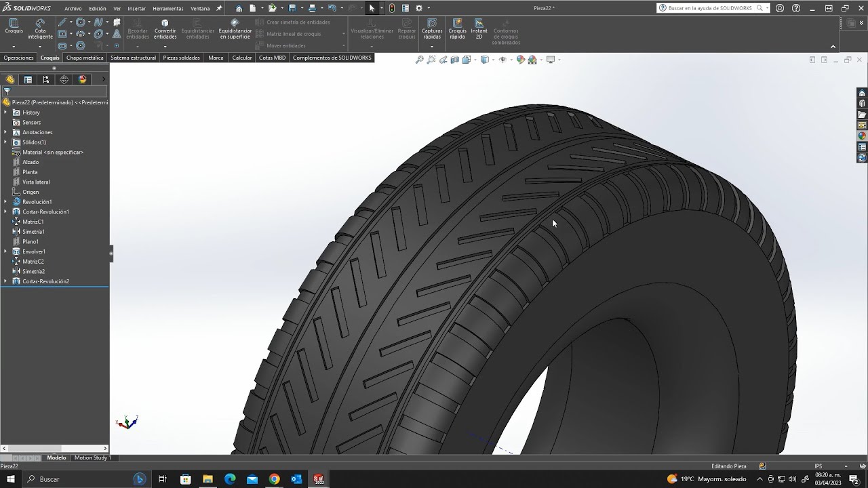This screenshot has height=488, width=868.
Task: Open the Options gear icon
Action: 418,8
